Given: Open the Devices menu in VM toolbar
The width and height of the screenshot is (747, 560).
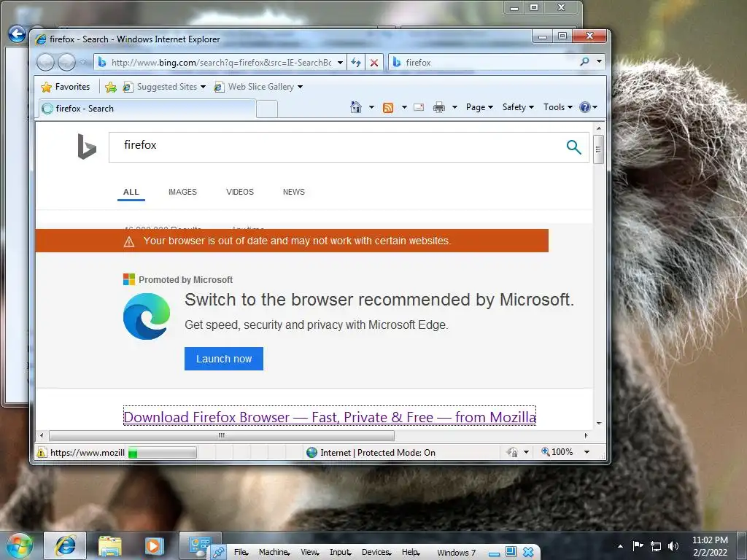Looking at the screenshot, I should (376, 552).
